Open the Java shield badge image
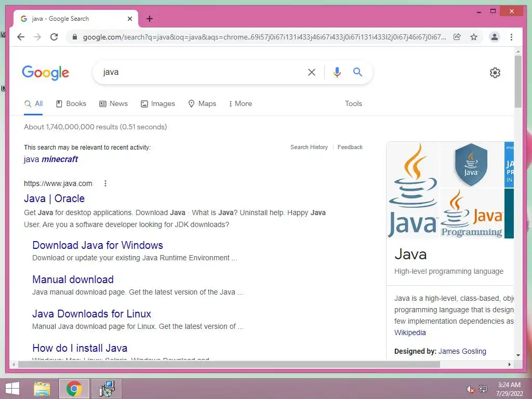This screenshot has width=532, height=399. [x=472, y=165]
